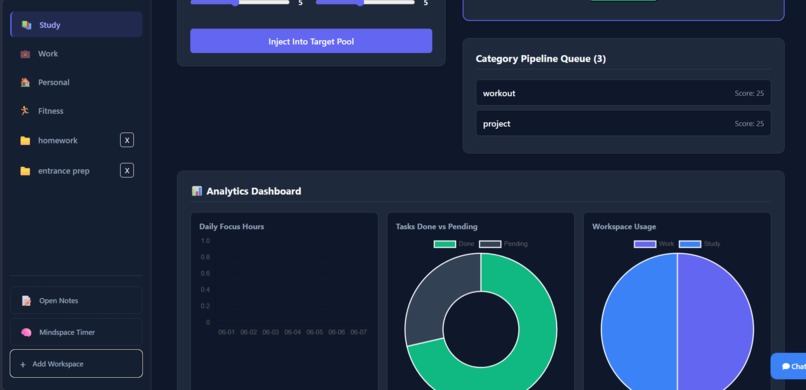Launch the Mindspace Timer
The width and height of the screenshot is (806, 390).
pos(76,332)
